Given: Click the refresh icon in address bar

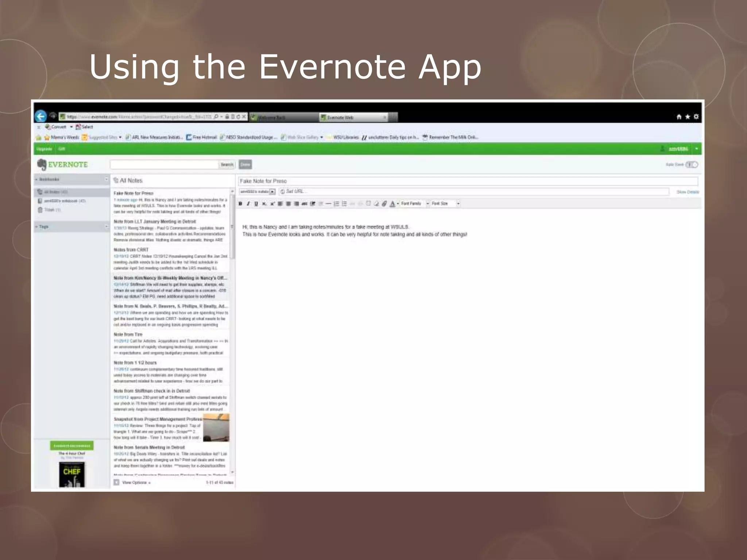Looking at the screenshot, I should click(238, 117).
